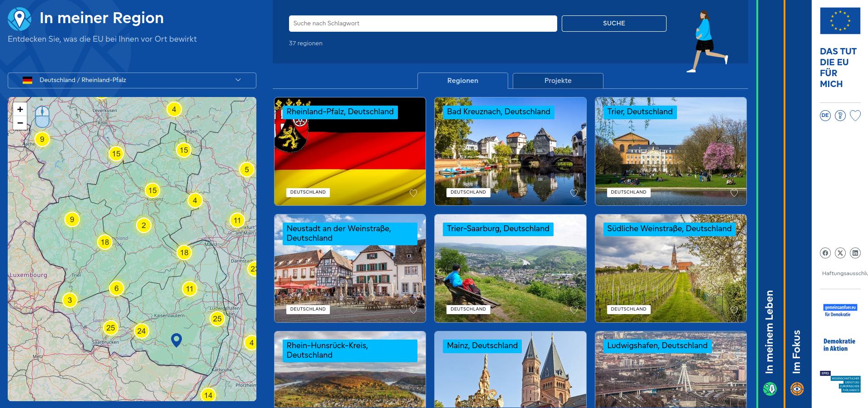Select the Regionen tab
The width and height of the screenshot is (868, 408).
tap(462, 81)
